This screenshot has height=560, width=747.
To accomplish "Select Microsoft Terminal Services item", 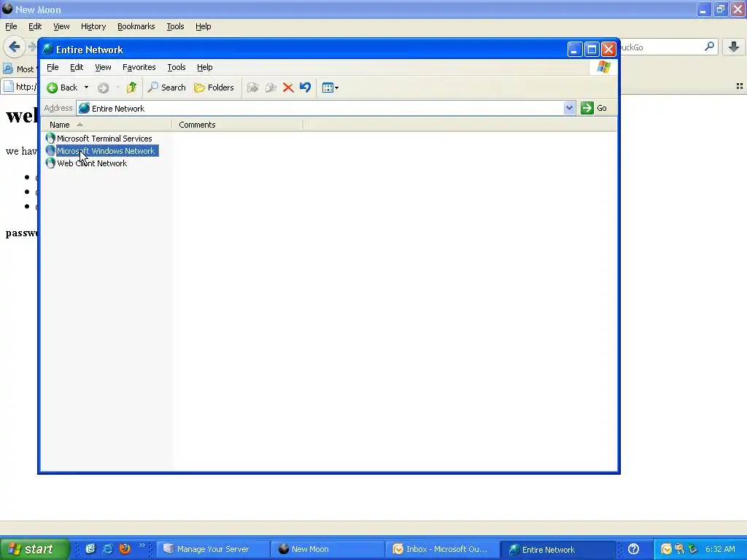I will [104, 139].
